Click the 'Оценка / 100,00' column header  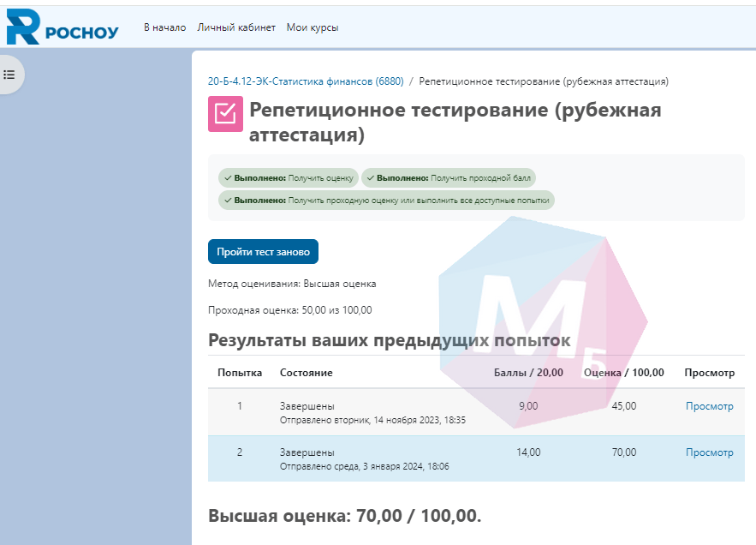(x=623, y=373)
